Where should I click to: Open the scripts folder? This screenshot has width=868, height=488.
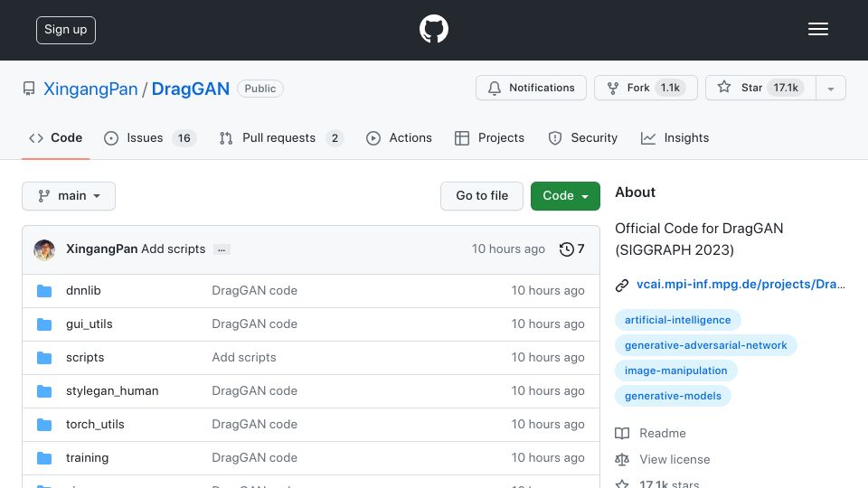[x=85, y=358]
